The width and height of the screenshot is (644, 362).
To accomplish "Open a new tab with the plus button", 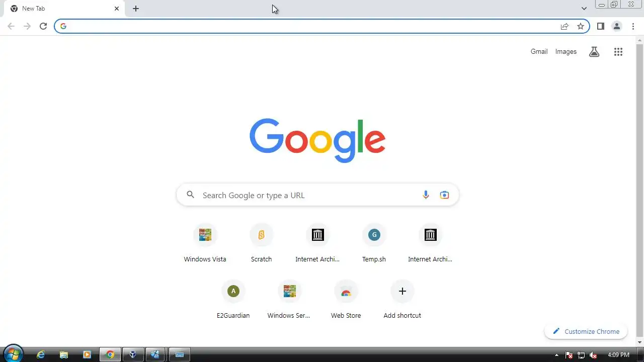I will coord(136,9).
